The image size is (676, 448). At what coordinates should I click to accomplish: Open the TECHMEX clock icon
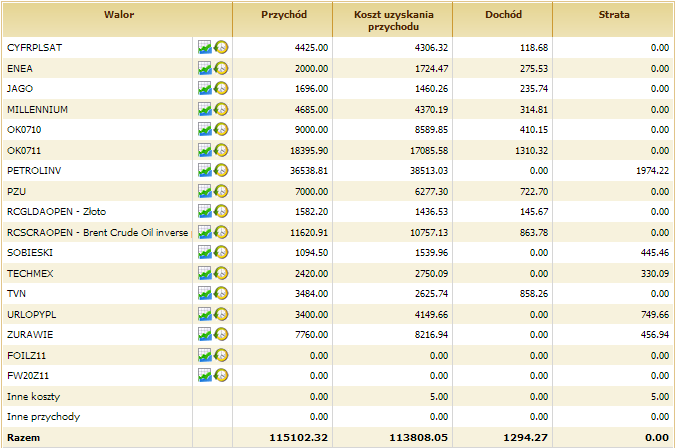(221, 273)
